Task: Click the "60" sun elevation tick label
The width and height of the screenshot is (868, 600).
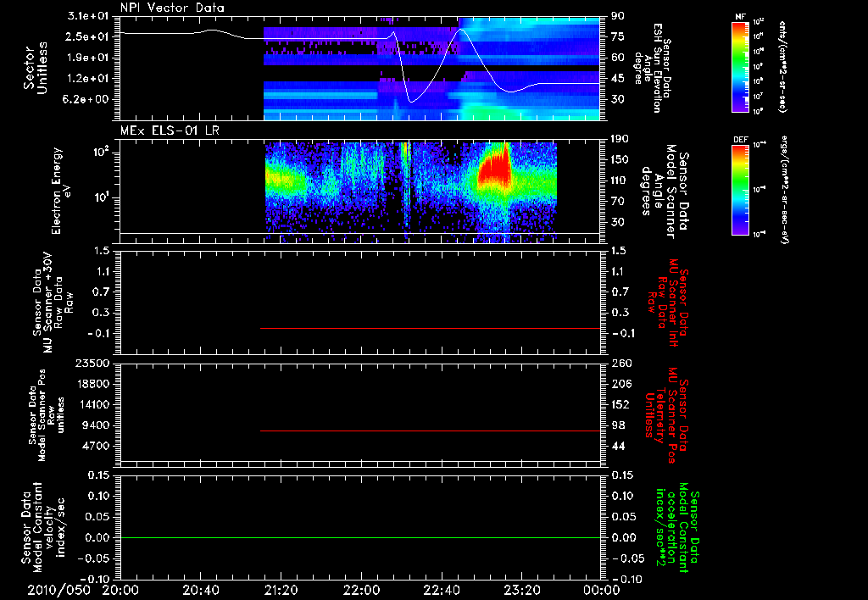Action: click(618, 58)
